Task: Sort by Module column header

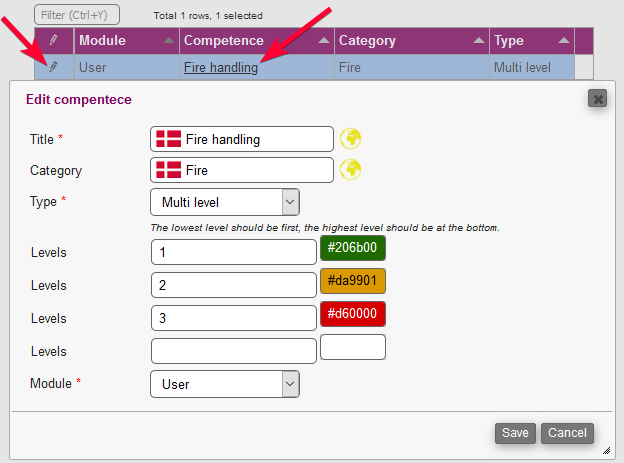Action: [126, 41]
